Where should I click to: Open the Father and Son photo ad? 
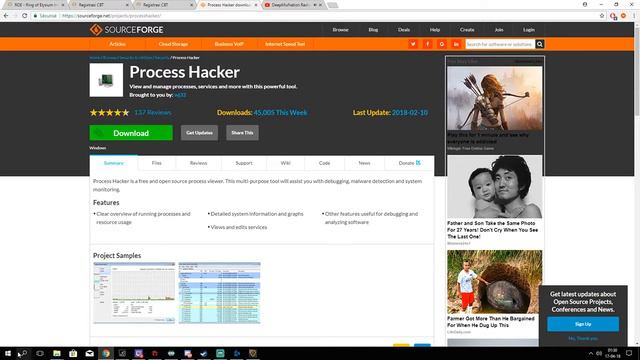pyautogui.click(x=495, y=187)
